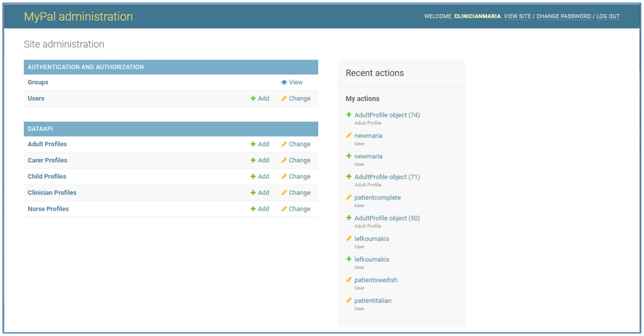Click plus icon in Nurse Profiles row
The width and height of the screenshot is (644, 336).
tap(253, 209)
